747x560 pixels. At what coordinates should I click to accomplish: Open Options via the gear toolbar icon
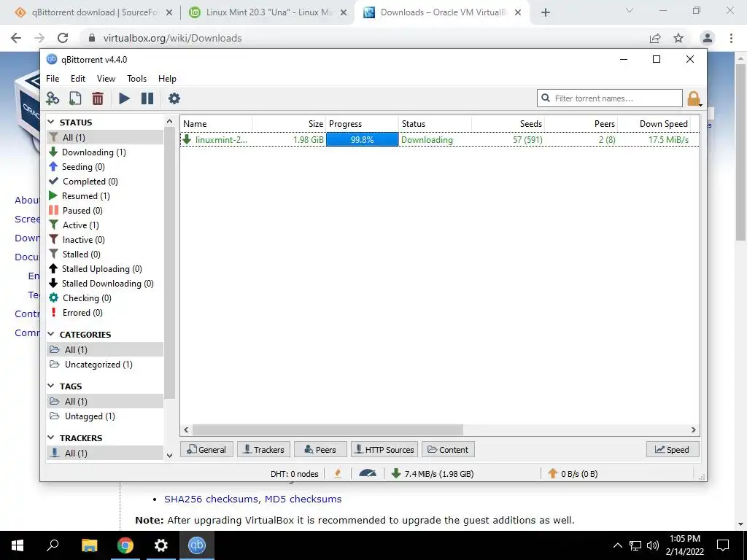click(x=174, y=98)
